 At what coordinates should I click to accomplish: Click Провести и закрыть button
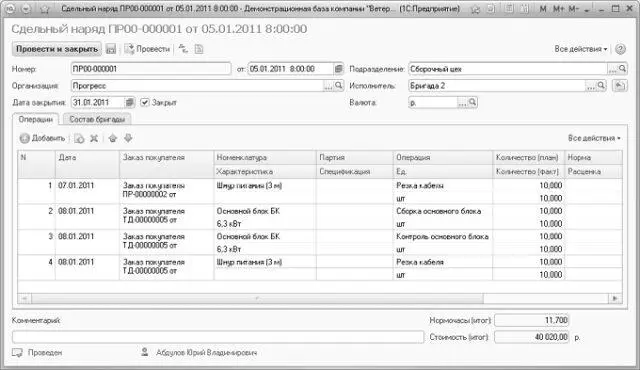tap(57, 49)
